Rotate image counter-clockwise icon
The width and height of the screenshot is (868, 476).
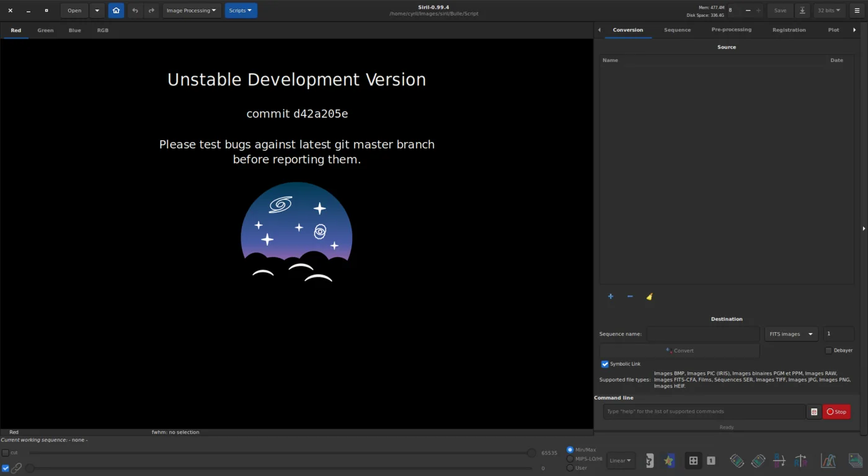pos(737,460)
